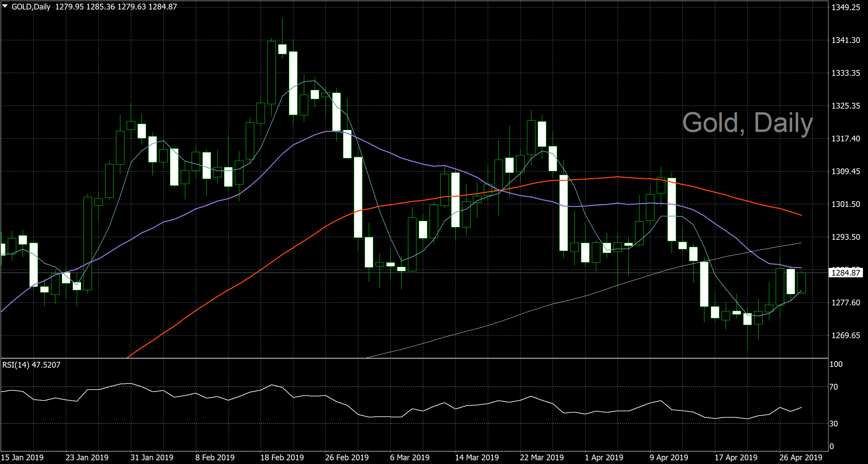
Task: Click the 1301.50 price axis value
Action: click(846, 204)
